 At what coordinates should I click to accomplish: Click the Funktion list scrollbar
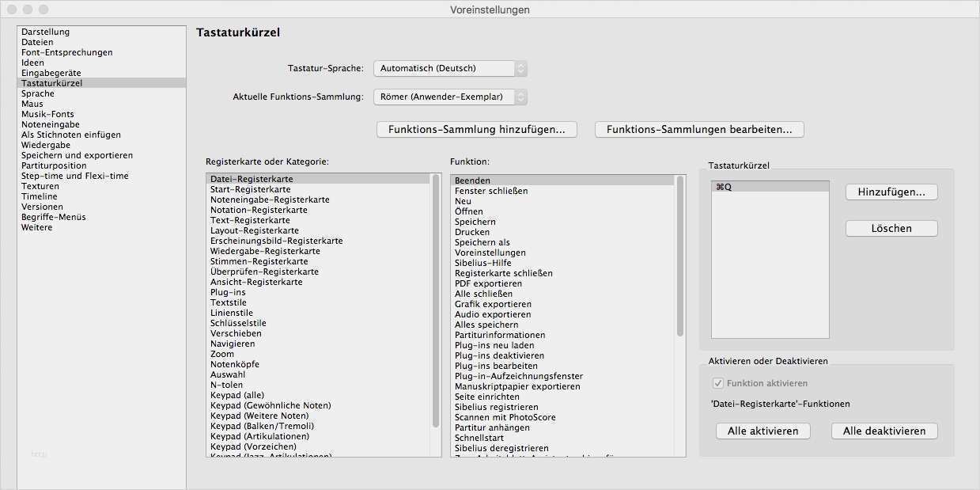pos(680,256)
